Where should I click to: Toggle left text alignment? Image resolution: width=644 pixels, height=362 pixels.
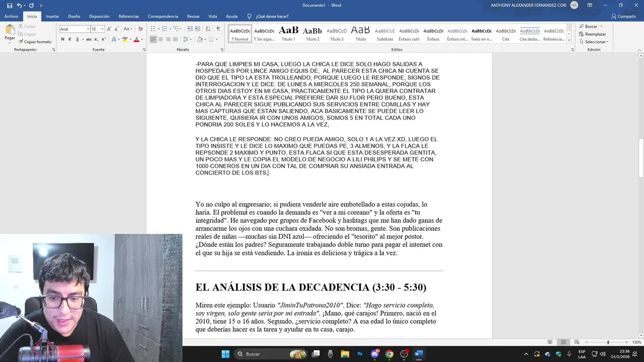click(x=153, y=39)
